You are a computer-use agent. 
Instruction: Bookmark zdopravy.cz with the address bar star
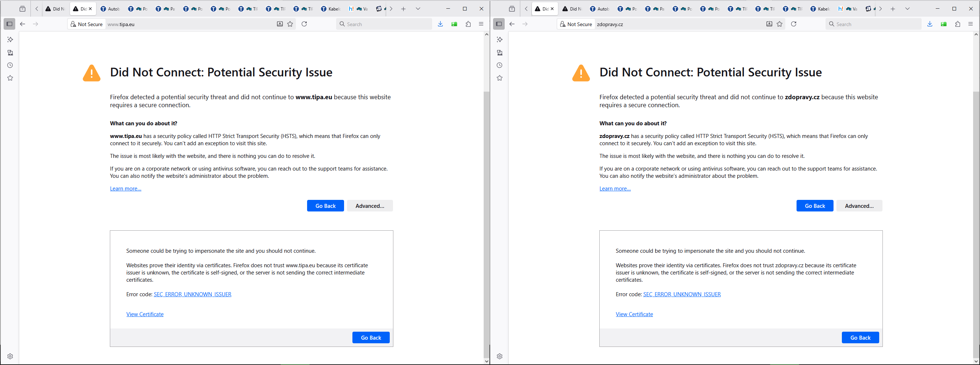click(x=780, y=24)
